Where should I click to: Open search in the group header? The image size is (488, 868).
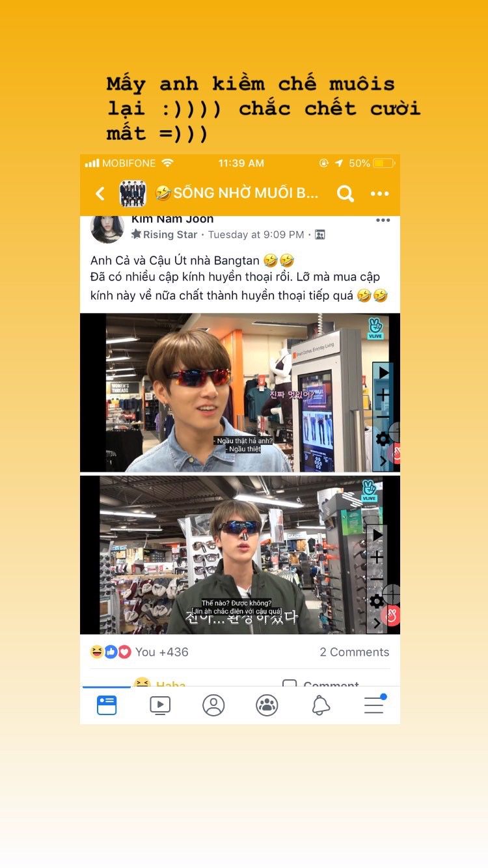pos(346,193)
